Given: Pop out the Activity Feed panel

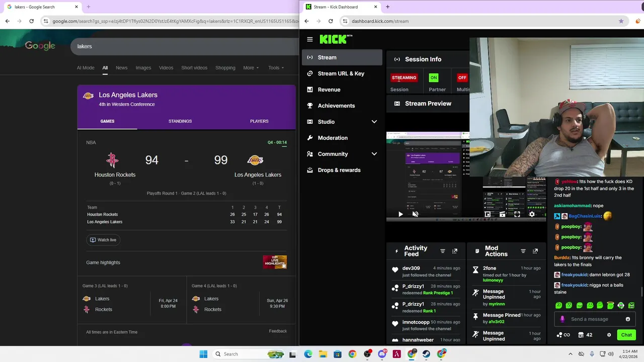Looking at the screenshot, I should click(455, 251).
